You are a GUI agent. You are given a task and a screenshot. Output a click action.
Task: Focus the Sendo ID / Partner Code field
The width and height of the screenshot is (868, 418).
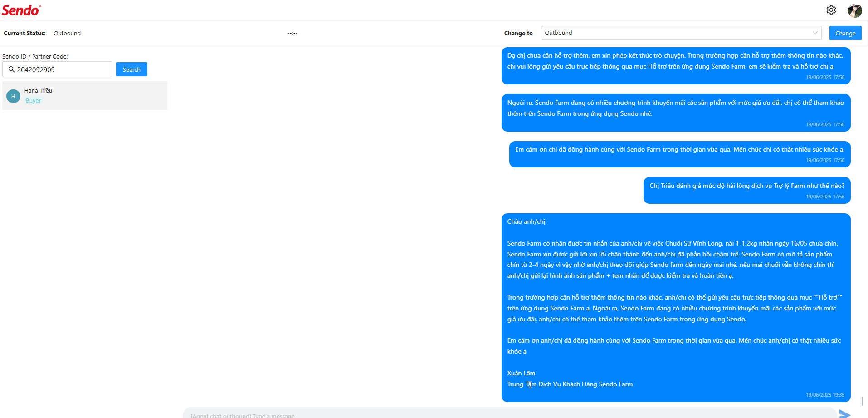[57, 69]
